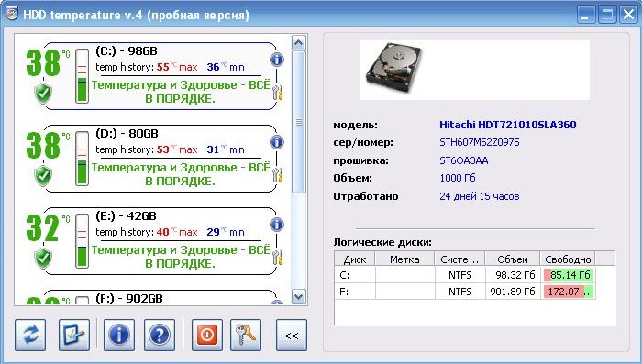Click the 85.14 Гб free space cell
The image size is (642, 364).
coord(569,275)
